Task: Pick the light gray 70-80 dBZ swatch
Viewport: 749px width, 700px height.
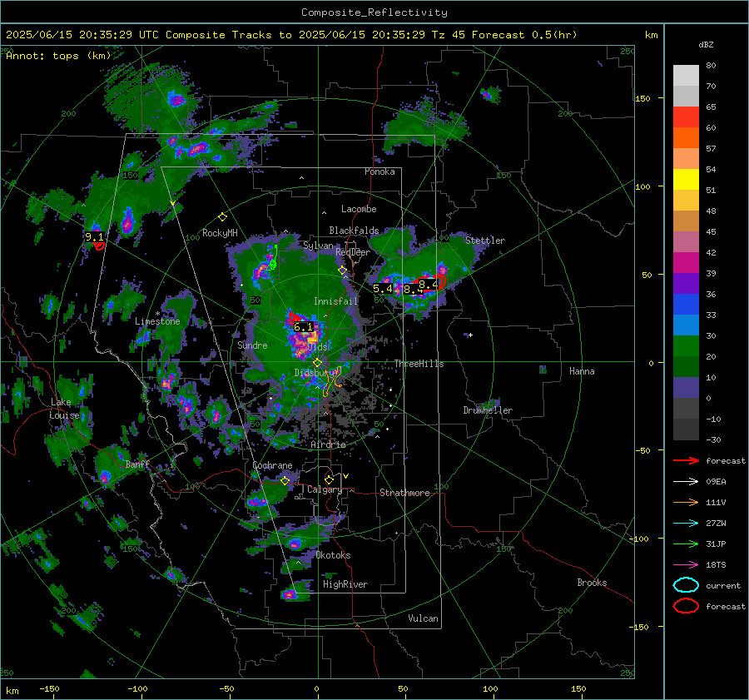Action: [x=686, y=76]
